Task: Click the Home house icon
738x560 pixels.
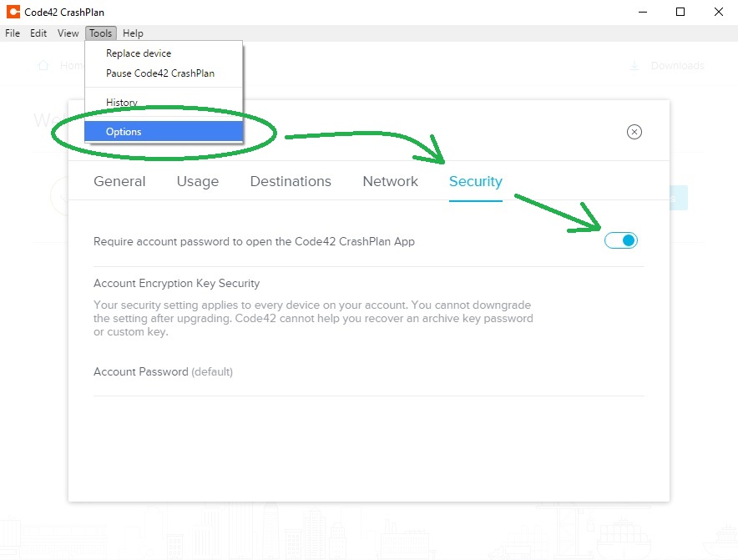Action: click(x=43, y=66)
